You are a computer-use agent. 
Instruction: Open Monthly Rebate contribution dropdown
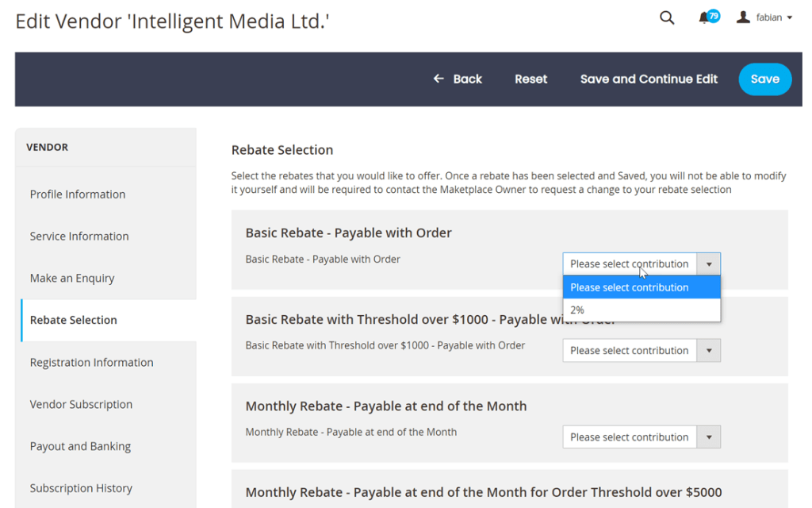click(x=642, y=437)
